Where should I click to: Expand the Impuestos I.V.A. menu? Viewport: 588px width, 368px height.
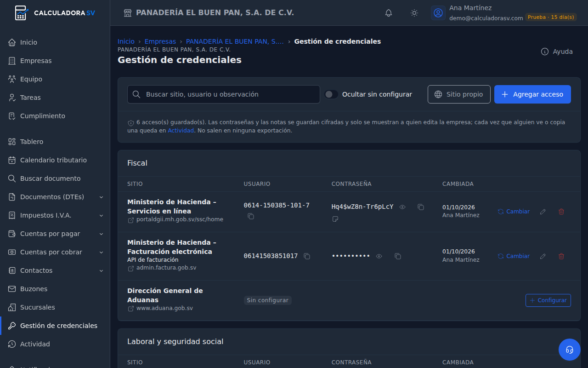click(x=55, y=215)
